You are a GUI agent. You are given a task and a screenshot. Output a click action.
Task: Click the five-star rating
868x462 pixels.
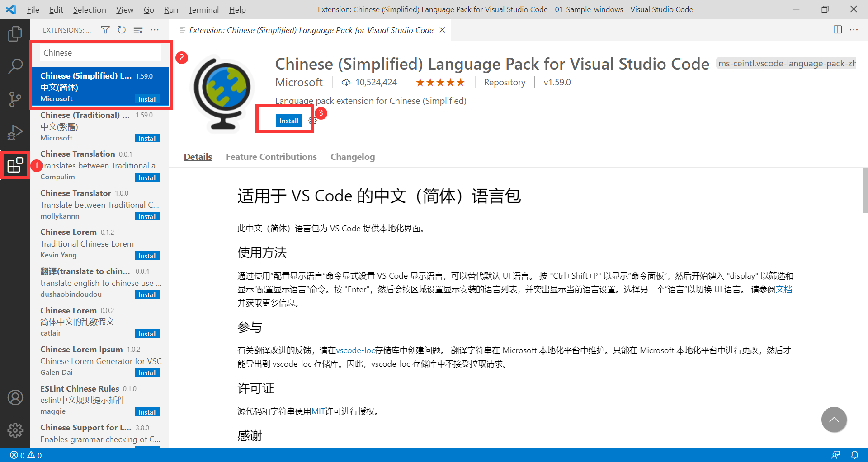pos(440,82)
